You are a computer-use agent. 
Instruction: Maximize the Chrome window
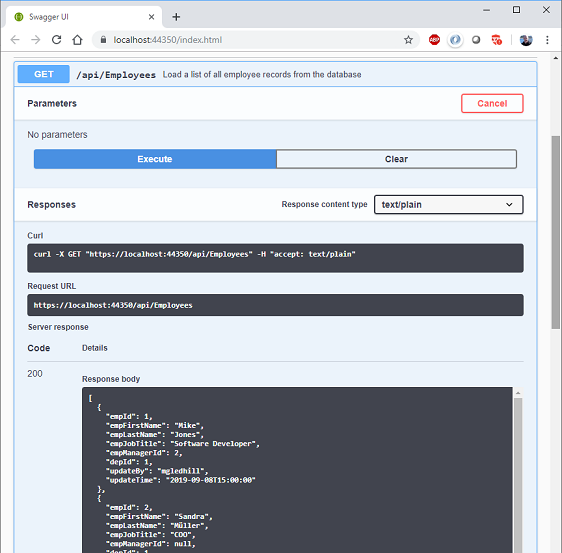click(516, 10)
